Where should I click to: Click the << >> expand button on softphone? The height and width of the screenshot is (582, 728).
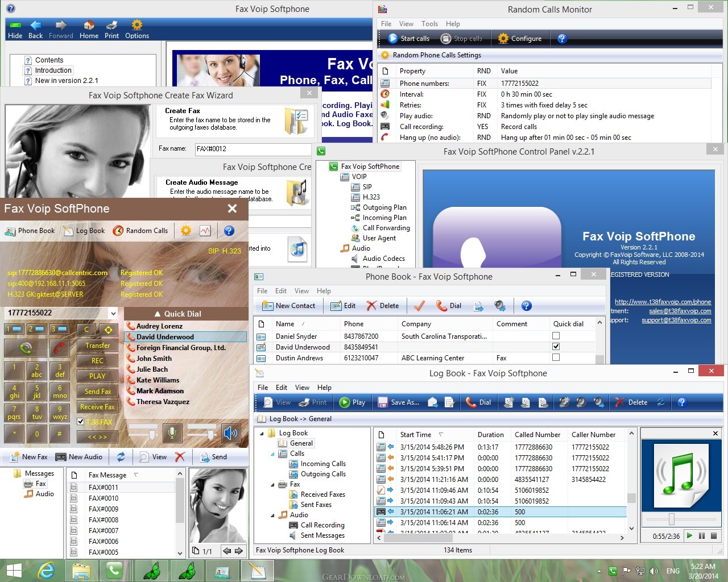(x=97, y=436)
